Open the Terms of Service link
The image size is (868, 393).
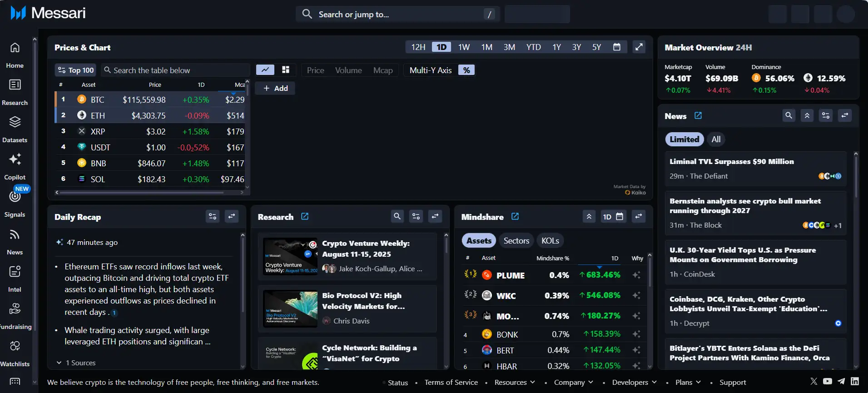click(x=451, y=383)
